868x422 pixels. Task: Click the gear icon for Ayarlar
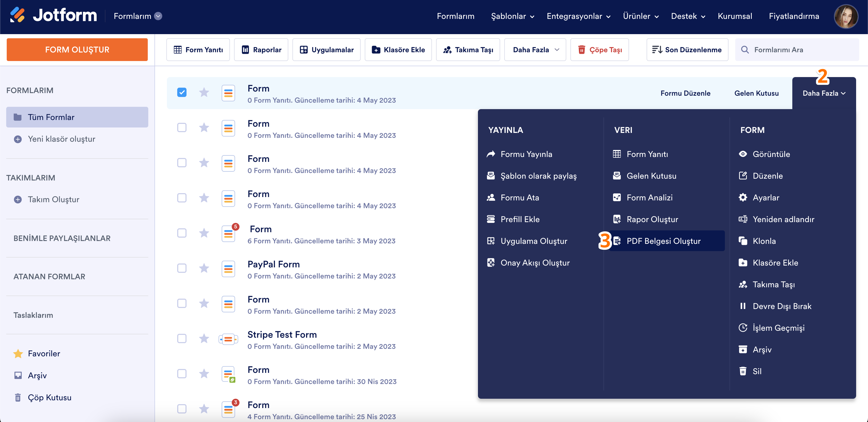click(743, 197)
